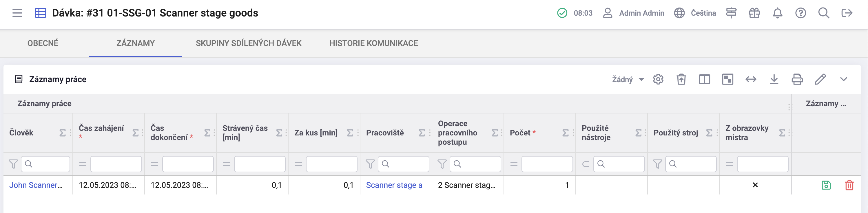The width and height of the screenshot is (868, 213).
Task: Sort by Počet column header
Action: [x=520, y=133]
